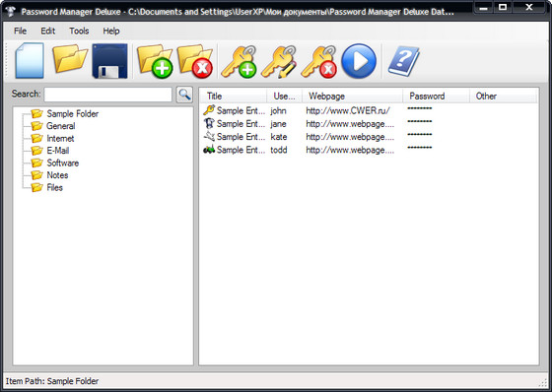Select the Sample Folder folder icon
Screen dimensions: 552x392
pyautogui.click(x=36, y=113)
